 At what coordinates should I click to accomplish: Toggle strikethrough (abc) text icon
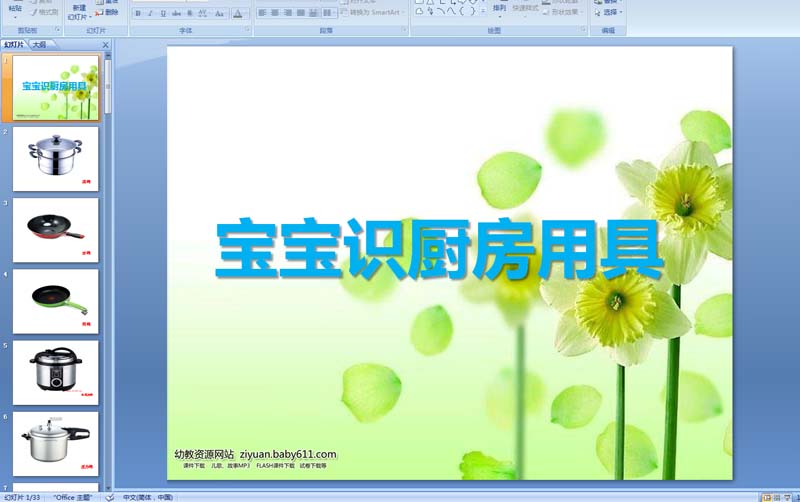tap(177, 14)
